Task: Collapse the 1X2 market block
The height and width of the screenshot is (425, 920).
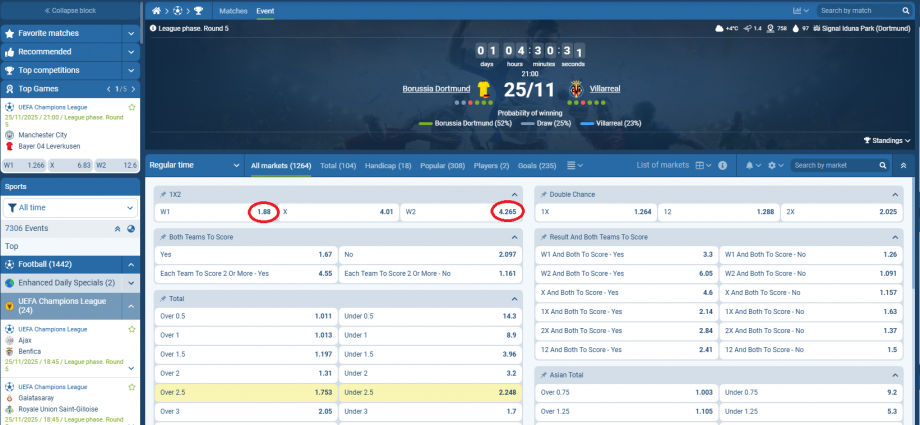Action: point(514,194)
